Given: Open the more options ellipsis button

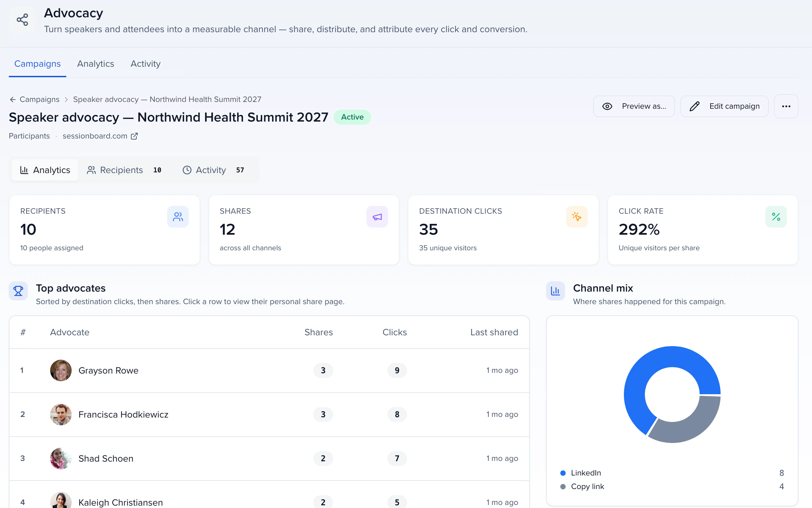Looking at the screenshot, I should 786,106.
